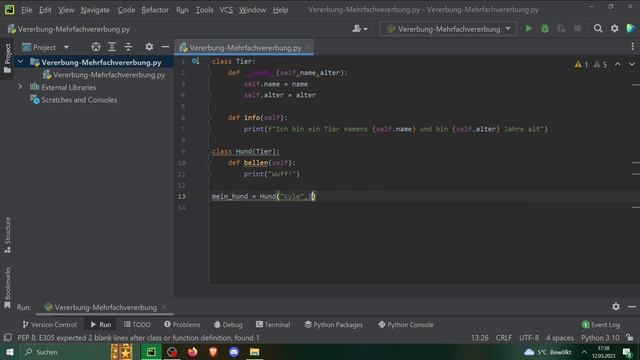Hide the Project panel with minus icon
The height and width of the screenshot is (360, 640).
(x=165, y=47)
